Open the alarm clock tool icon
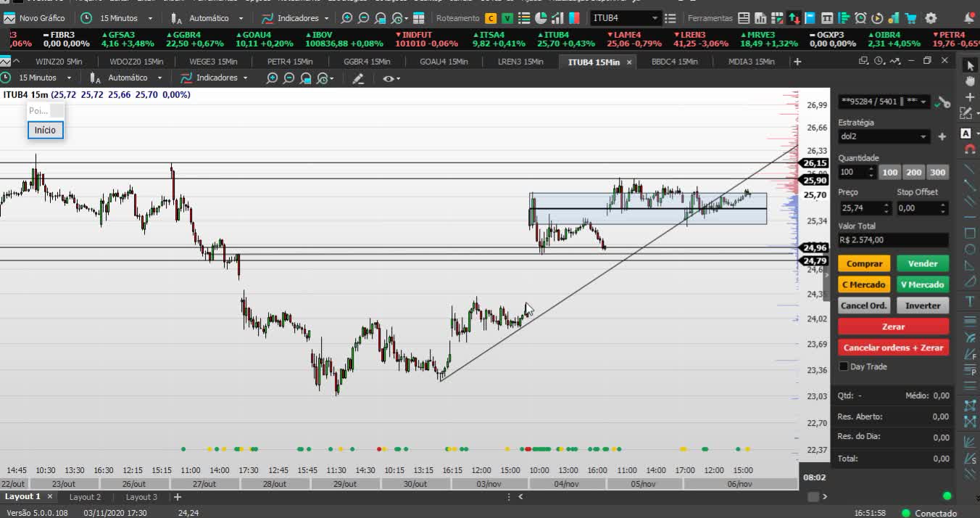The height and width of the screenshot is (518, 980). [860, 18]
